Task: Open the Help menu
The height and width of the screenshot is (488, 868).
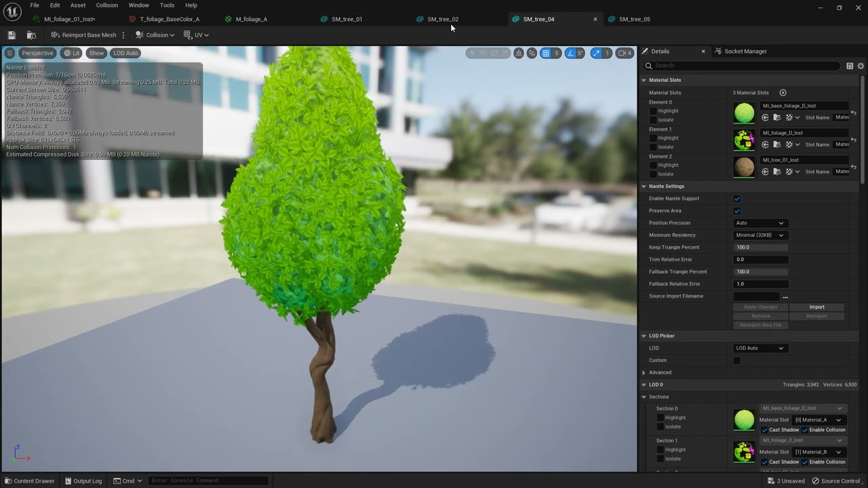Action: (191, 5)
